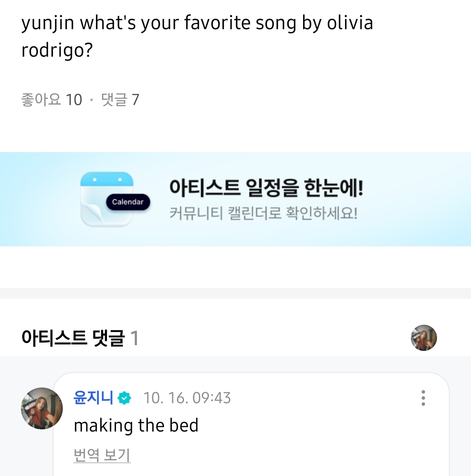Tap the word "rodrigo?" in the post
The width and height of the screenshot is (471, 476).
click(57, 51)
